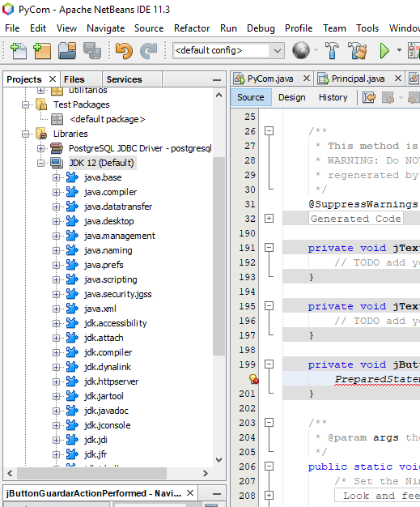
Task: Click the Last Edit icon in editor toolbar
Action: (369, 97)
